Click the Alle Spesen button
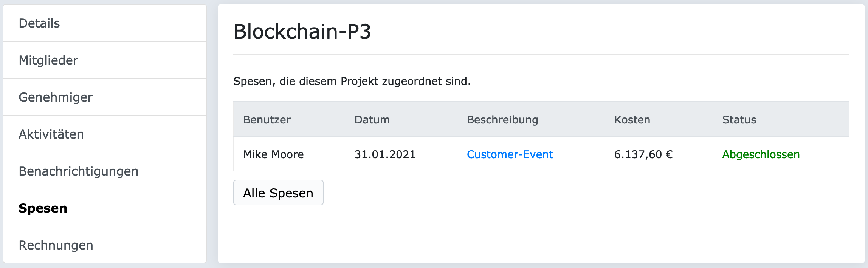Viewport: 868px width, 268px height. tap(278, 193)
